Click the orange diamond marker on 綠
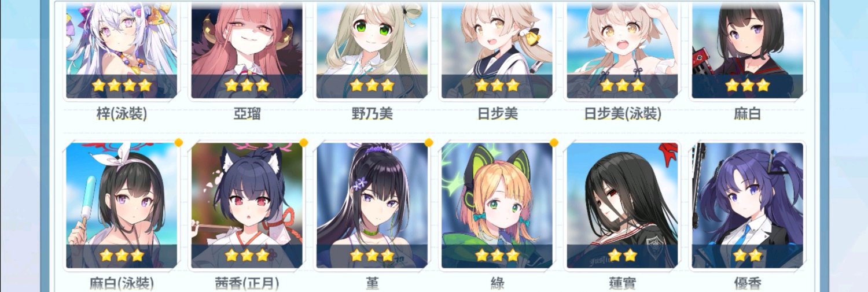 (x=554, y=142)
